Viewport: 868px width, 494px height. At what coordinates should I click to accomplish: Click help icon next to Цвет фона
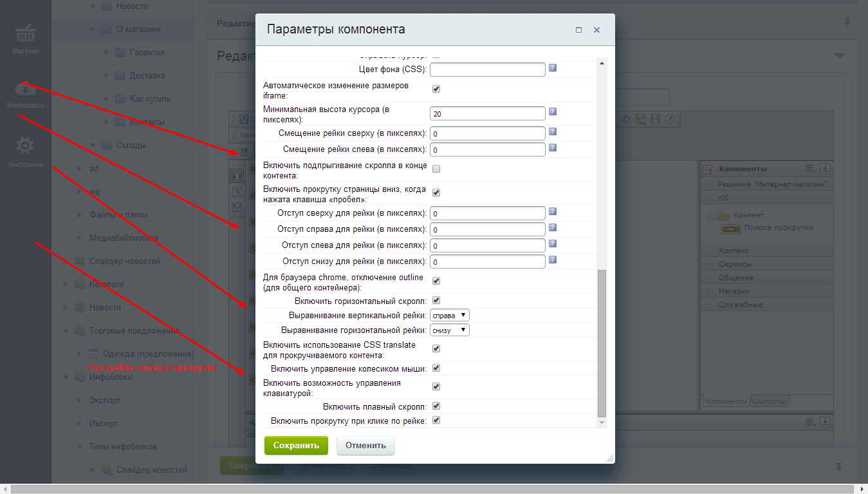[x=552, y=68]
